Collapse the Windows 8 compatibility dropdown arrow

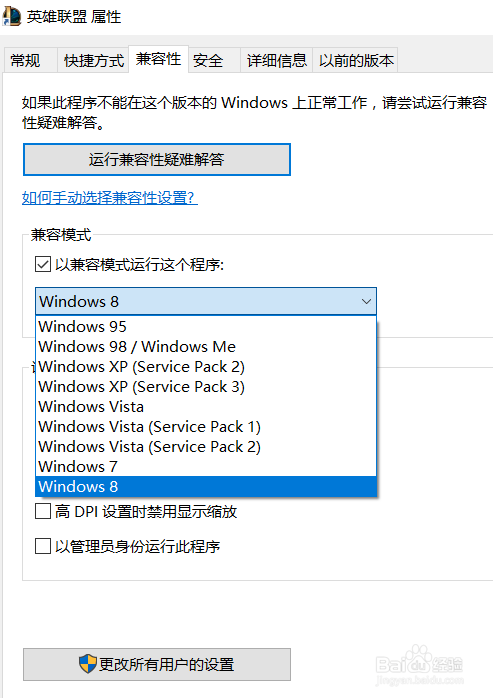[366, 301]
